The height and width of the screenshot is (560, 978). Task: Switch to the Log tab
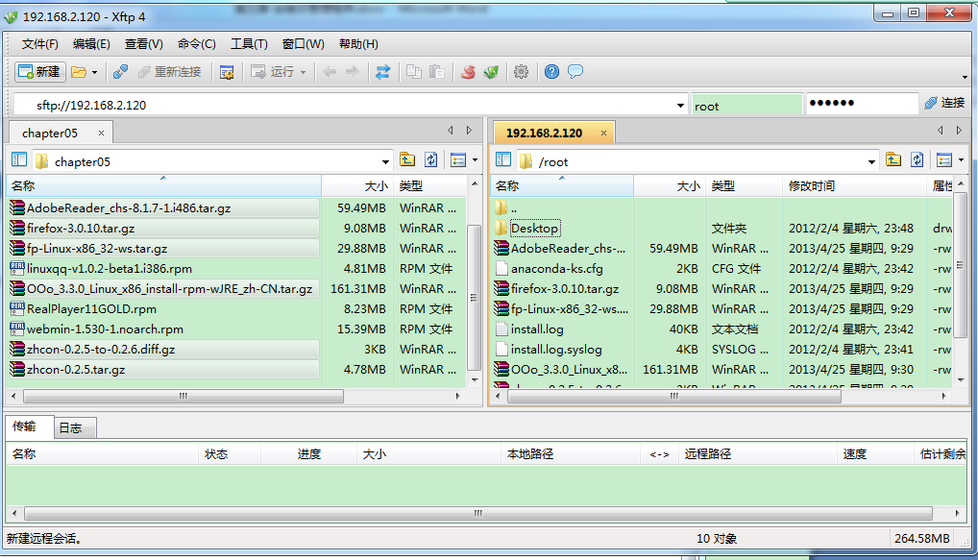point(75,427)
